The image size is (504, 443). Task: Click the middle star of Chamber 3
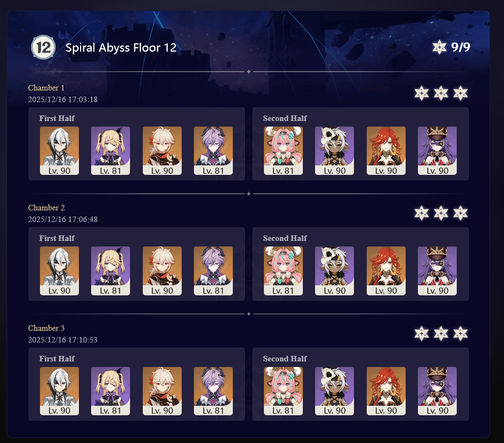tap(441, 334)
